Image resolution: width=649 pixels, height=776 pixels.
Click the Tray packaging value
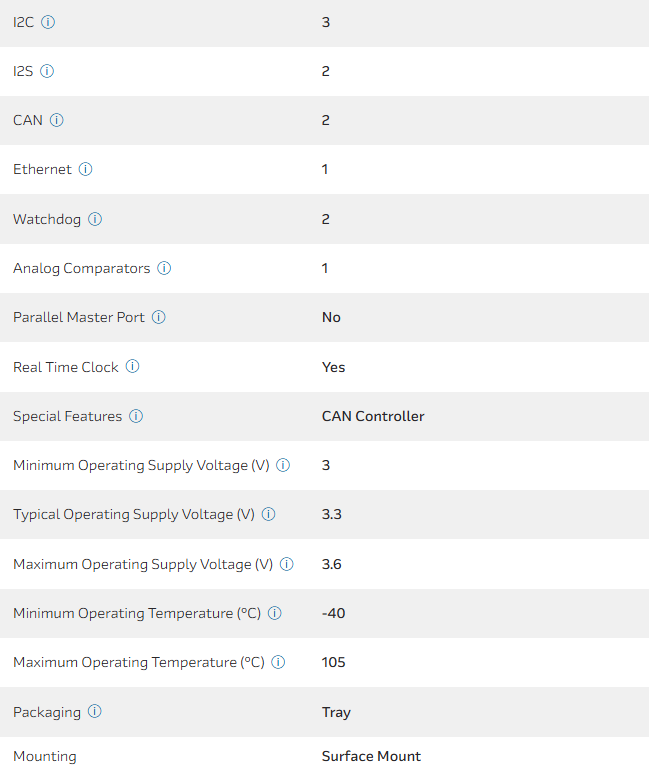click(x=336, y=712)
